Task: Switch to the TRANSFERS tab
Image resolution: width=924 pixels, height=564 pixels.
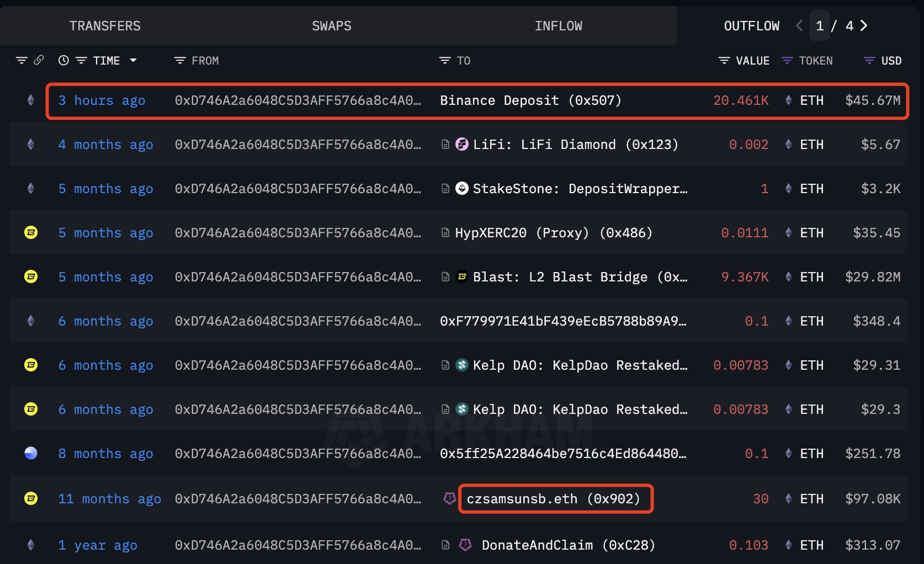Action: 105,26
